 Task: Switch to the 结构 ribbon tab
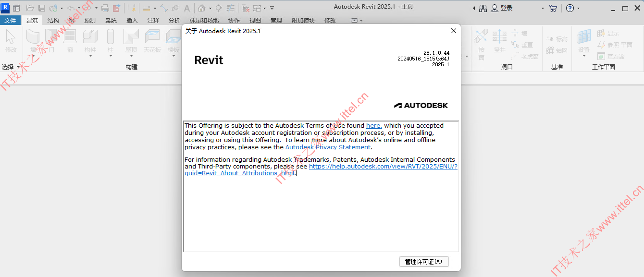(53, 20)
